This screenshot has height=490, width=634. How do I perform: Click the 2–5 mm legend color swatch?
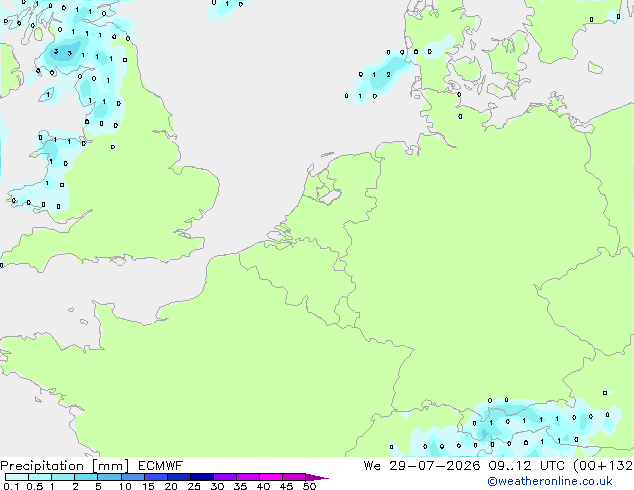(86, 477)
